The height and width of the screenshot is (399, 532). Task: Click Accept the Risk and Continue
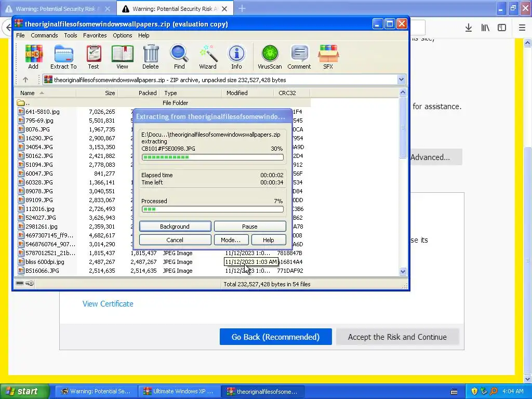pyautogui.click(x=397, y=337)
